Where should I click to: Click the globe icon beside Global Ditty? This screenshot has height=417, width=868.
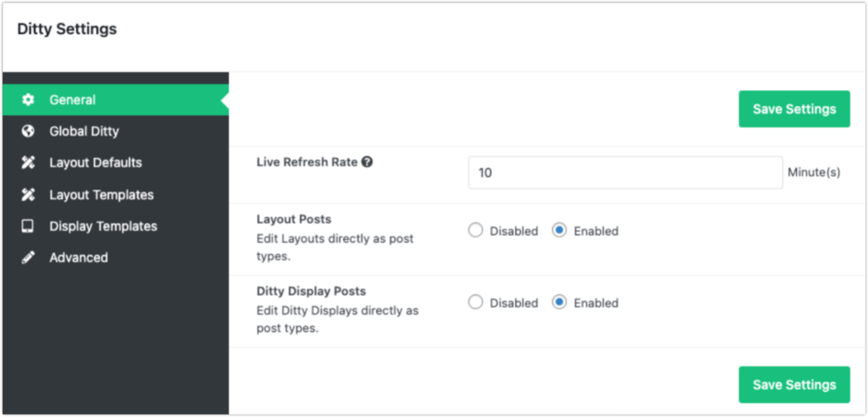pyautogui.click(x=27, y=132)
